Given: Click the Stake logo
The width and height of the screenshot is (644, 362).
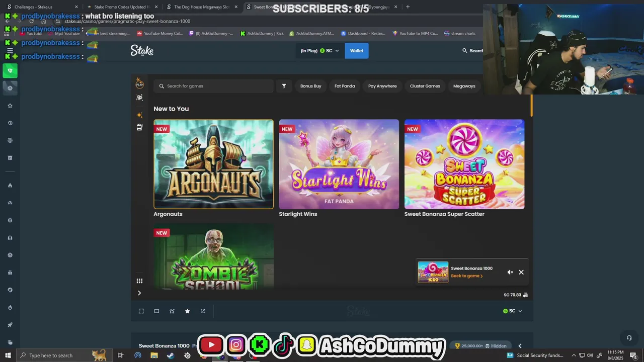Looking at the screenshot, I should [142, 50].
